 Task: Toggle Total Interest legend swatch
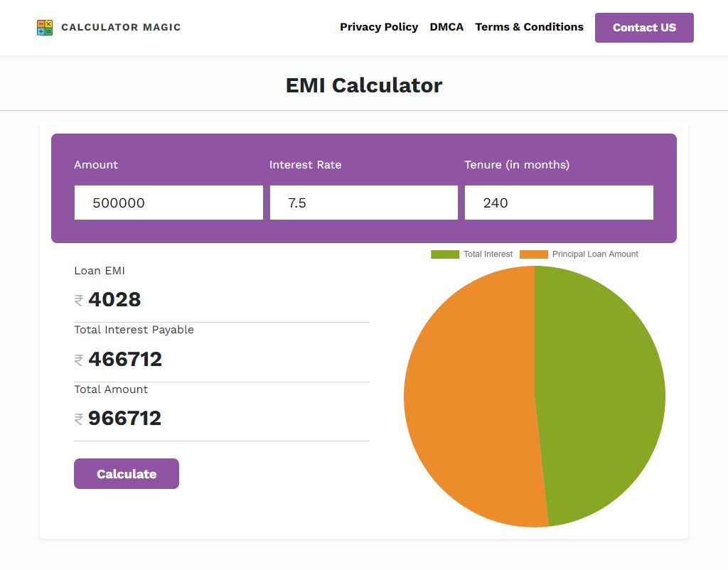click(445, 254)
